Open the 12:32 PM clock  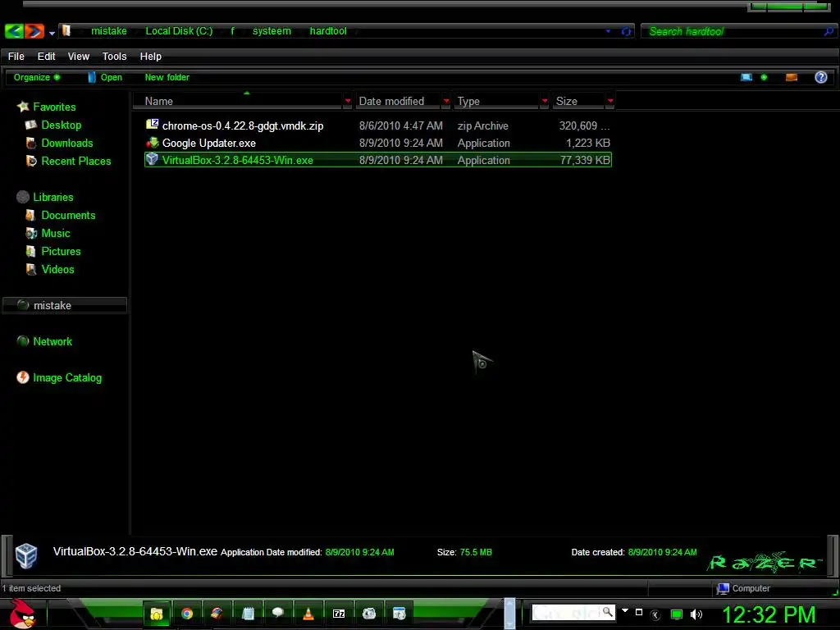[769, 614]
